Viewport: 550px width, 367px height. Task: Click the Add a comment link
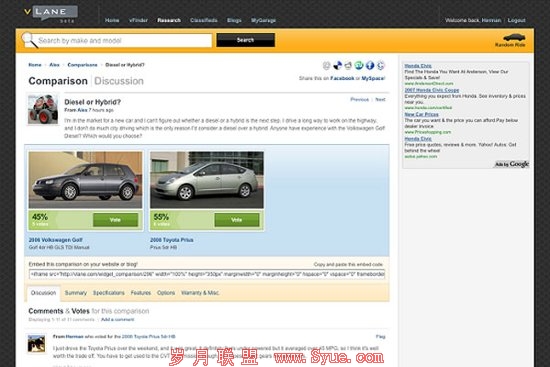click(118, 320)
